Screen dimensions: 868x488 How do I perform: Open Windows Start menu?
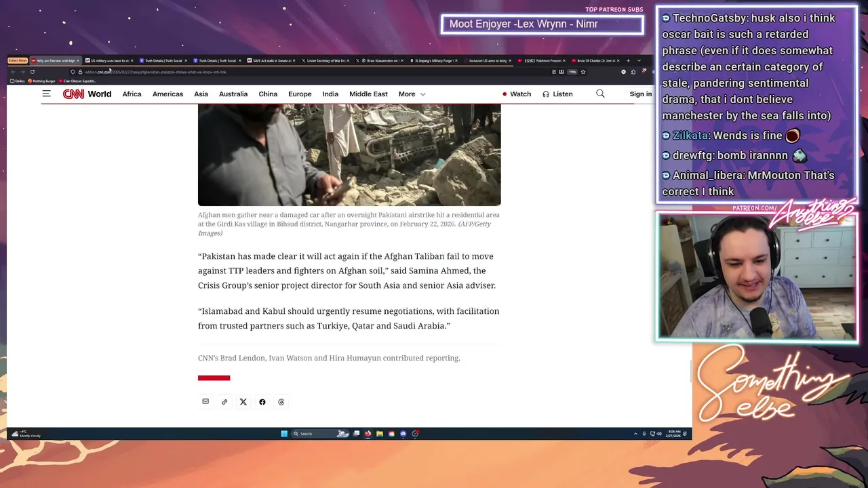coord(284,434)
